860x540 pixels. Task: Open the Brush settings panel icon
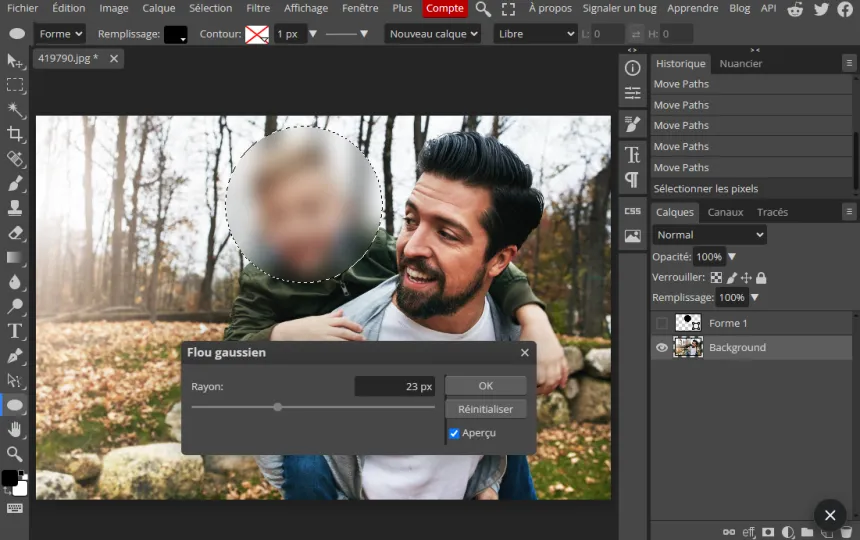coord(632,124)
